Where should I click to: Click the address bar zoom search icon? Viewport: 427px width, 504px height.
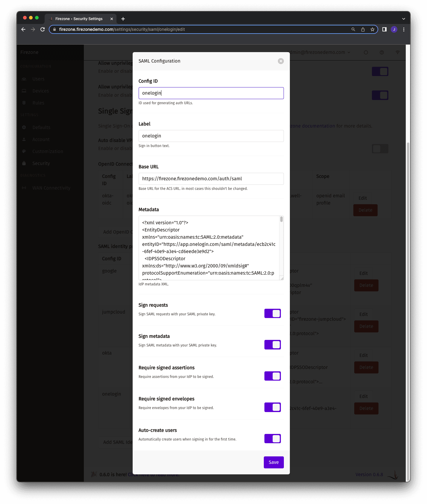pyautogui.click(x=353, y=29)
